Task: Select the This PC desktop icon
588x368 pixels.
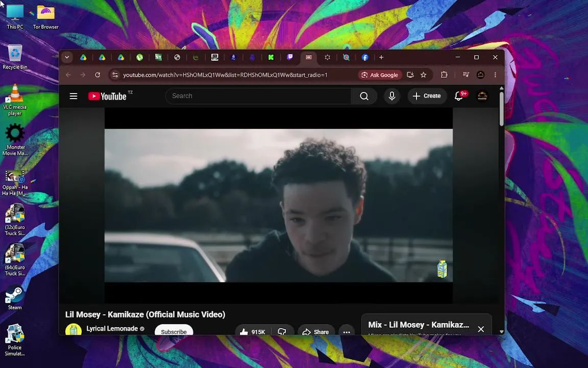Action: (x=15, y=16)
